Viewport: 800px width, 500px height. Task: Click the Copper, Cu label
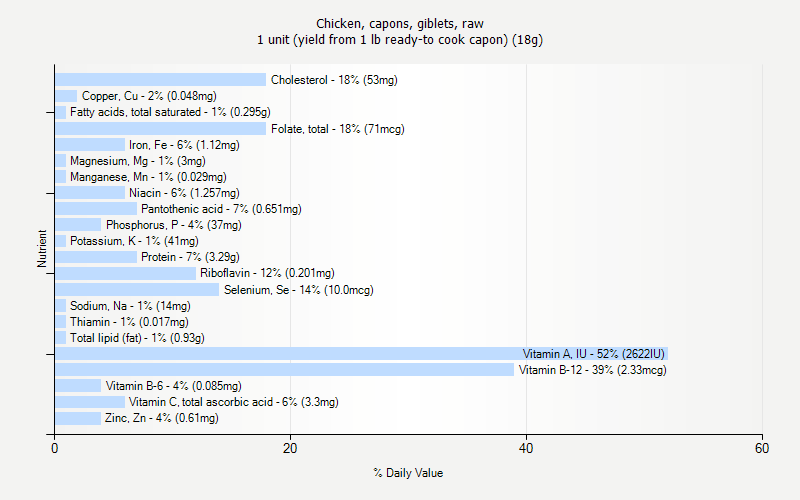tap(149, 96)
